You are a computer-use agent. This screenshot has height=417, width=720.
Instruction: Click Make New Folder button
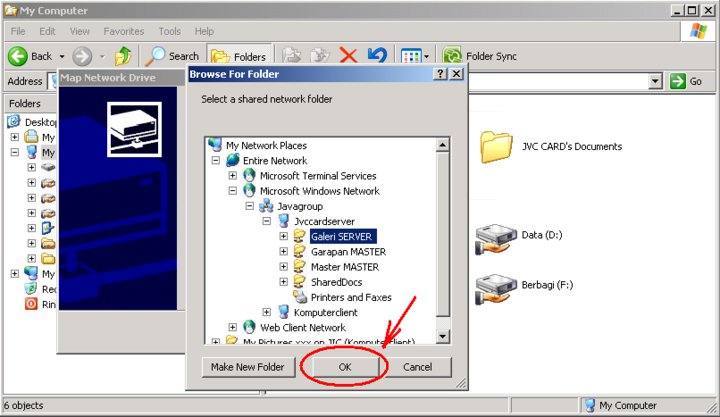point(248,367)
